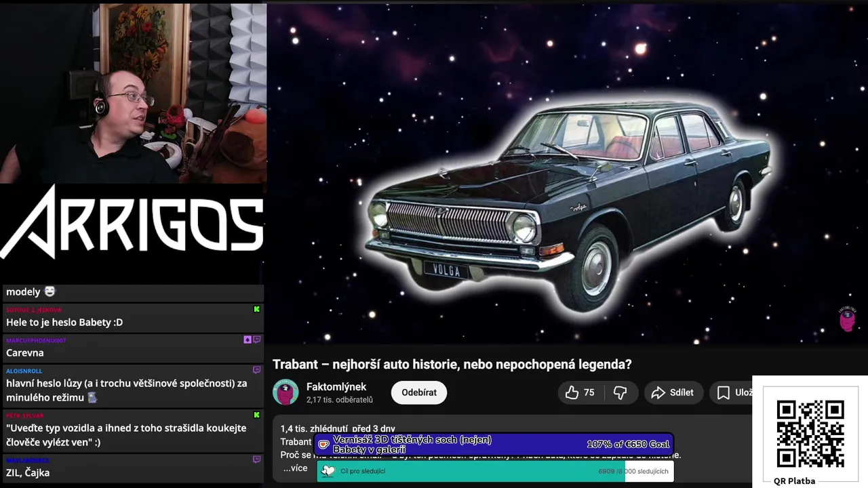The height and width of the screenshot is (488, 868).
Task: Expand description with '...více'
Action: tap(295, 468)
